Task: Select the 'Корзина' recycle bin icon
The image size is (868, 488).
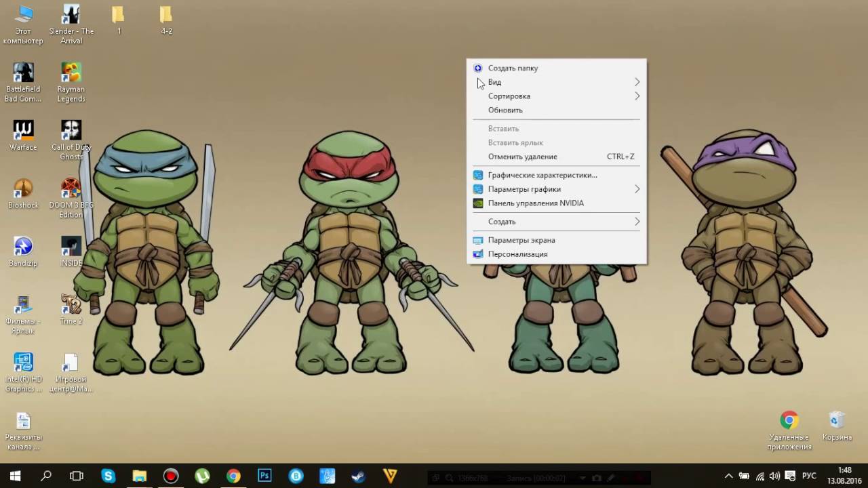Action: [x=837, y=426]
